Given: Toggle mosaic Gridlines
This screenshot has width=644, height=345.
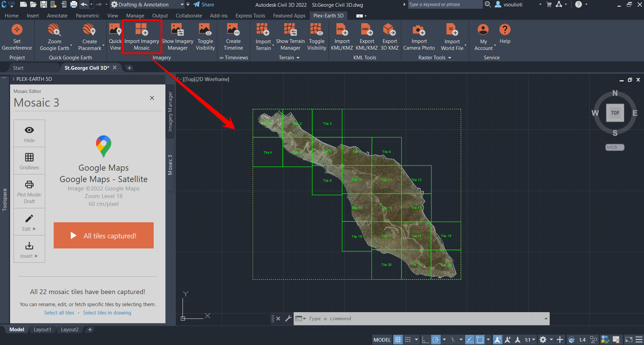Looking at the screenshot, I should 29,161.
